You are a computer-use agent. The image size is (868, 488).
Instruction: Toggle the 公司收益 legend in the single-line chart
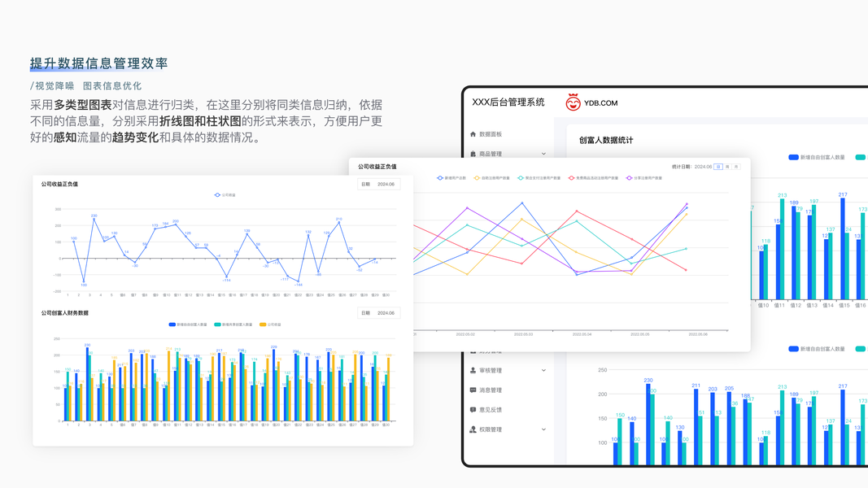click(225, 194)
